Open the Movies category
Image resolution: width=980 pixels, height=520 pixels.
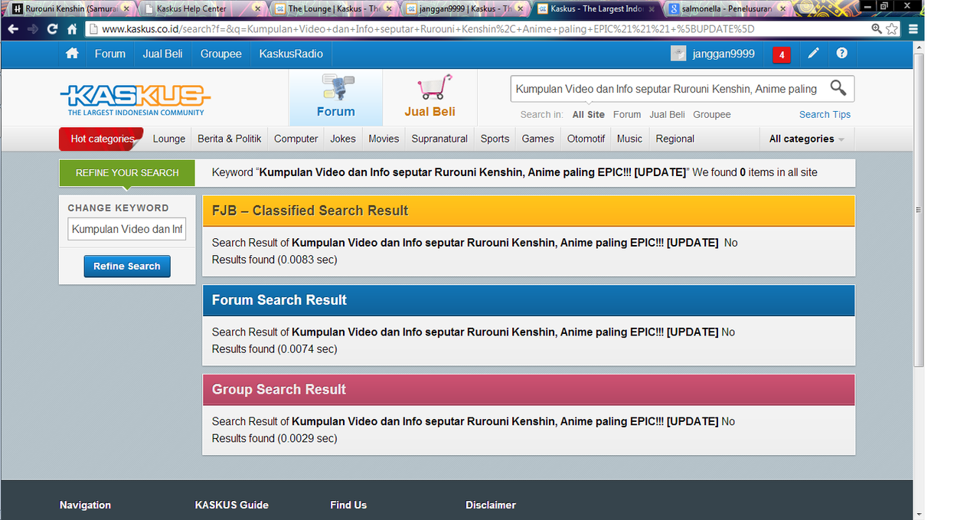384,139
